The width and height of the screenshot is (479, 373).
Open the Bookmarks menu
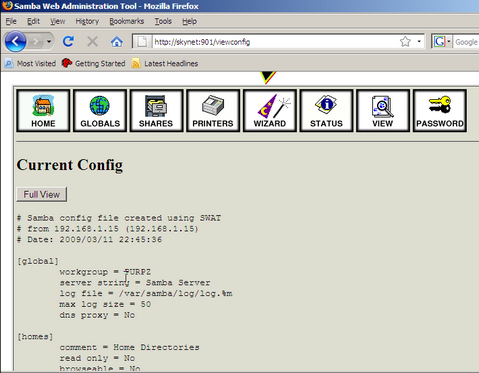(127, 21)
